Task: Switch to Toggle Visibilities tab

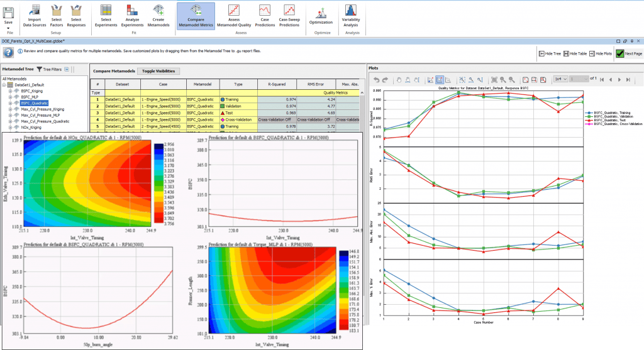Action: [x=158, y=71]
